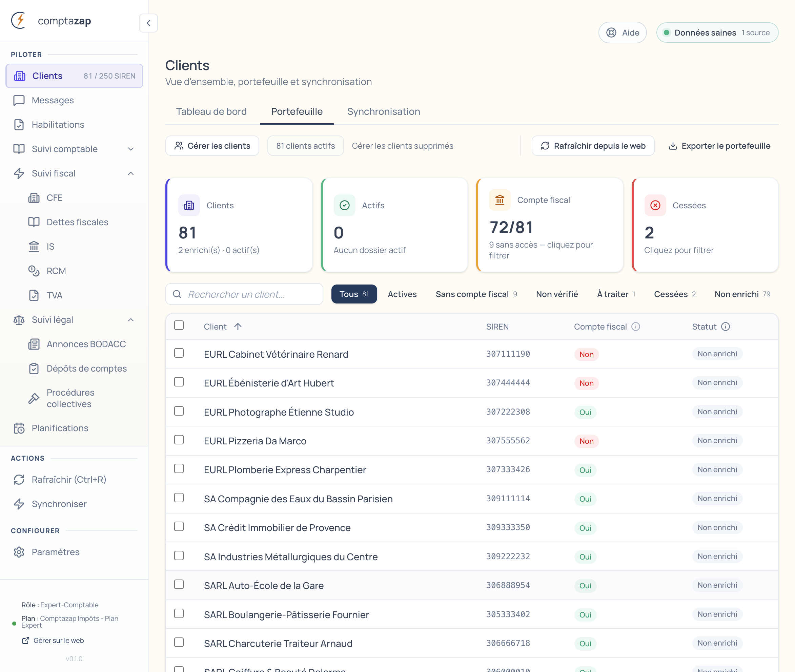Tick SA Industries Métallurgiques du Centre checkbox
Viewport: 795px width, 672px height.
pos(179,555)
